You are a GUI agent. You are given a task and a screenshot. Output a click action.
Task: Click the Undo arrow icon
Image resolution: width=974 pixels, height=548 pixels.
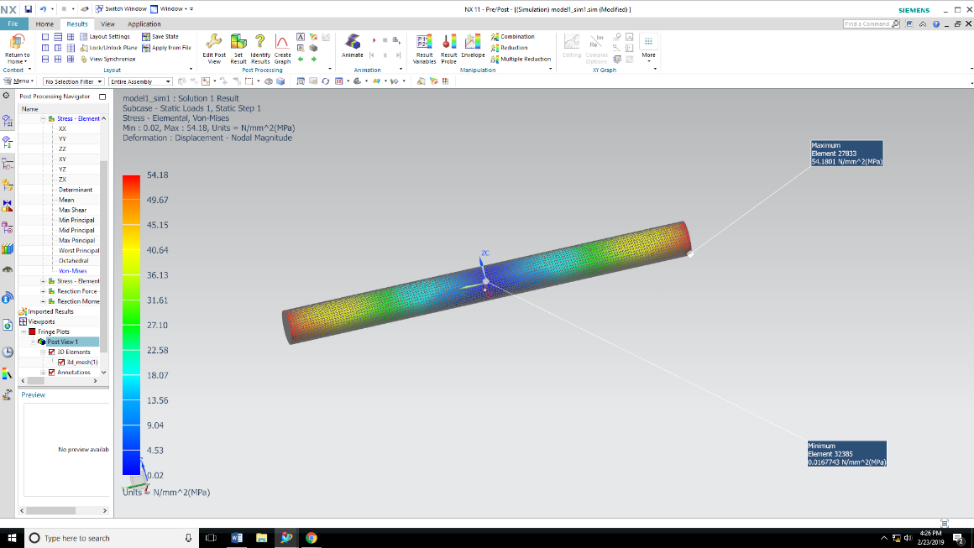click(x=43, y=9)
